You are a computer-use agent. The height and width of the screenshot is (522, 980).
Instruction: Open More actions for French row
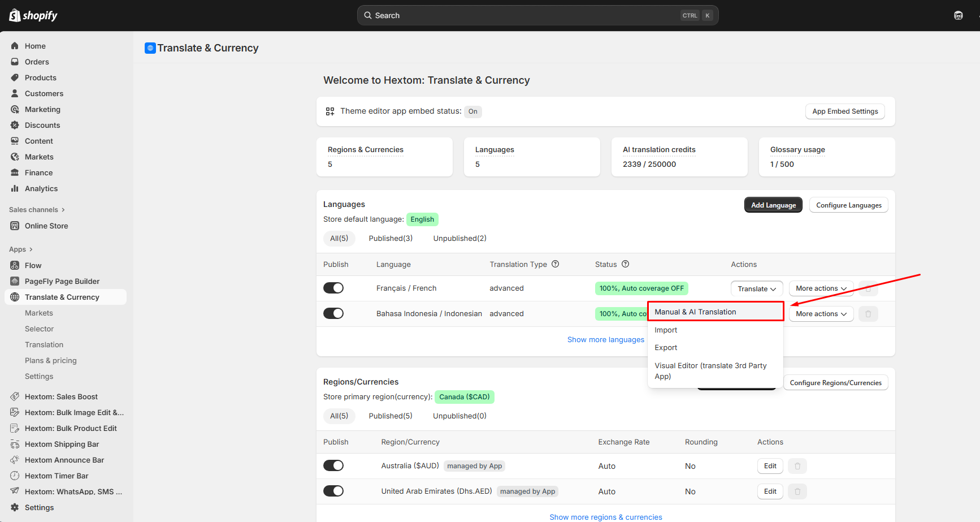click(821, 288)
